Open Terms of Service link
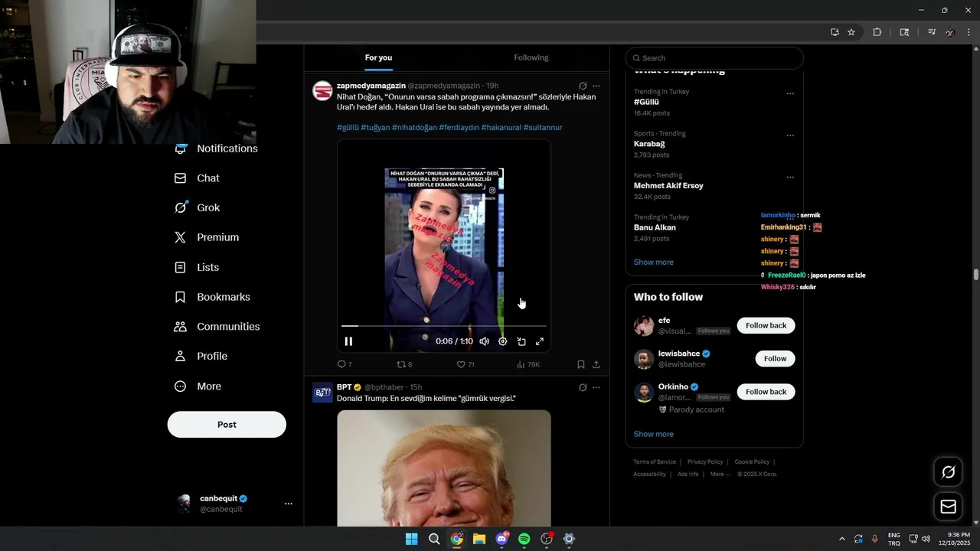Image resolution: width=980 pixels, height=551 pixels. point(655,461)
